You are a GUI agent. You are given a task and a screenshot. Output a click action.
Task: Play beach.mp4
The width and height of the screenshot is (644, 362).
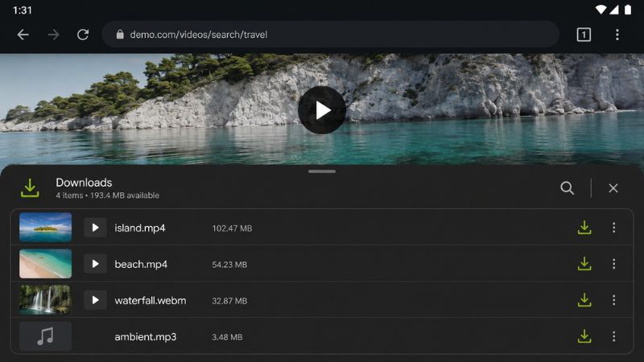click(x=95, y=264)
